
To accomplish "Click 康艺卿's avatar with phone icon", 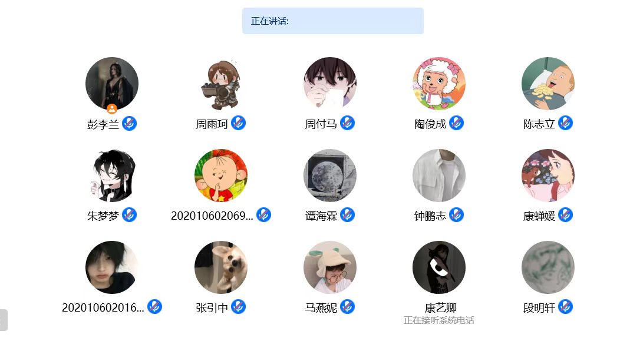I will coord(439,267).
